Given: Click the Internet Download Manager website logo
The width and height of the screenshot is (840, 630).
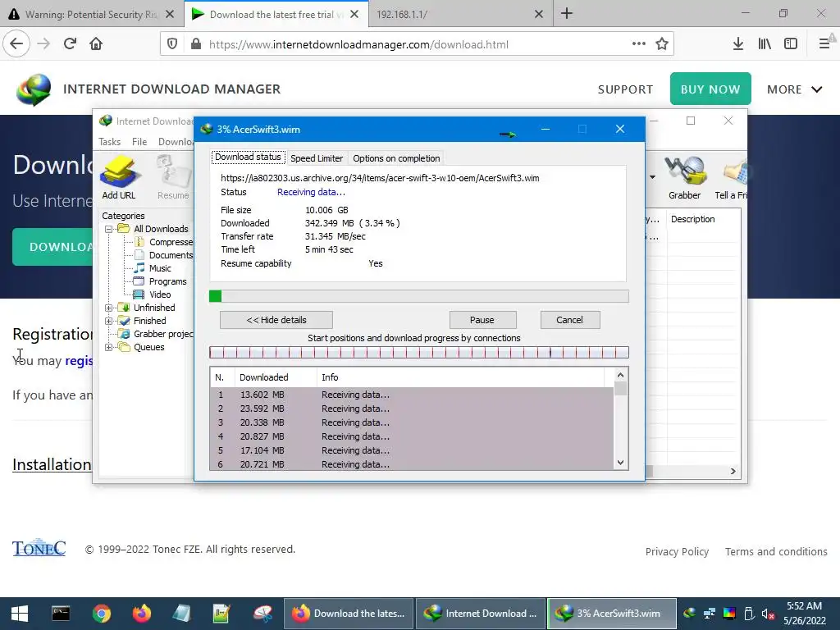Looking at the screenshot, I should tap(34, 89).
